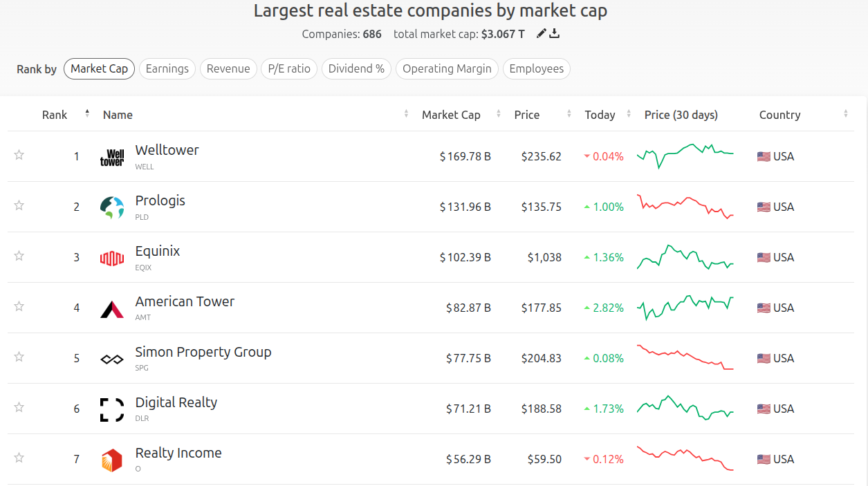Star Digital Realty as a favorite
The width and height of the screenshot is (868, 486).
click(x=19, y=407)
